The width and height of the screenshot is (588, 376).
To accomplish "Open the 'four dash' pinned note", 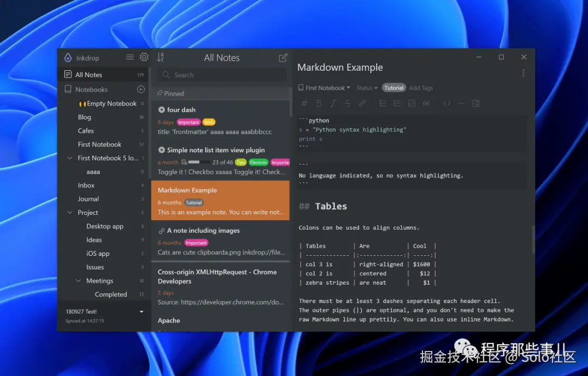I will [x=220, y=120].
